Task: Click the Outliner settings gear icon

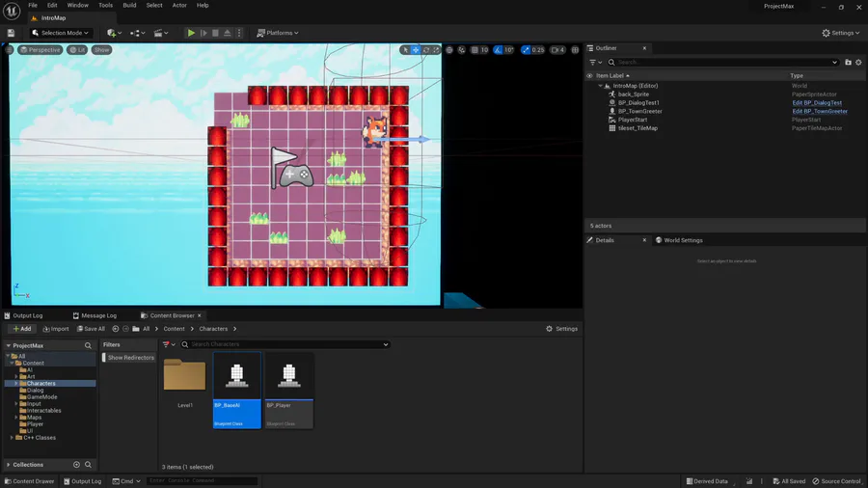Action: (x=858, y=63)
